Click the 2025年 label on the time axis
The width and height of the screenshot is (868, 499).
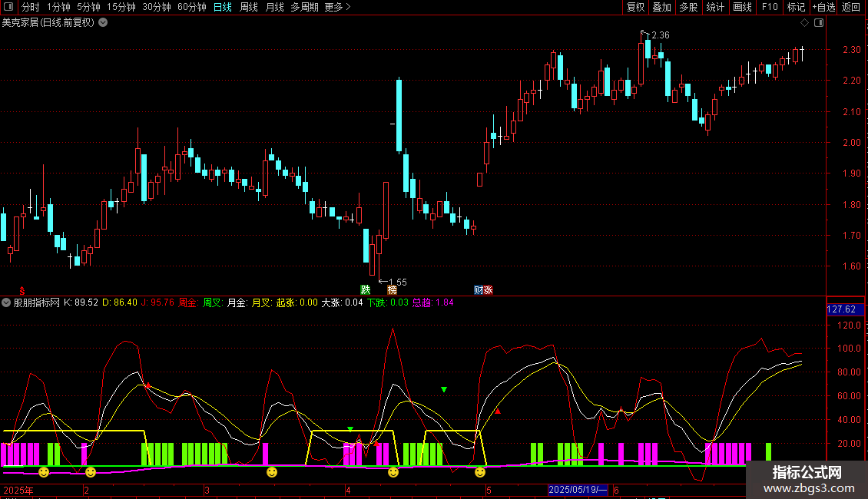[x=18, y=490]
